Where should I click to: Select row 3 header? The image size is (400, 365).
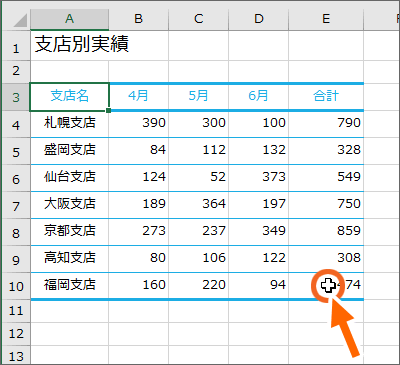tap(16, 97)
